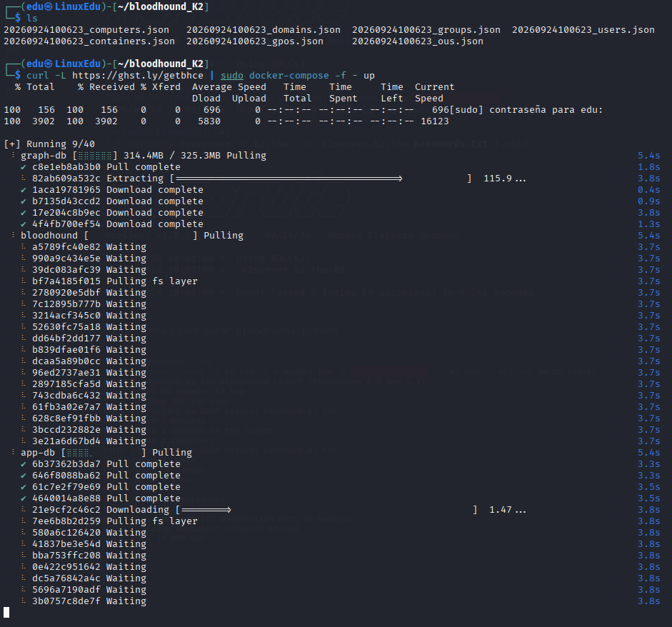Viewport: 672px width, 627px height.
Task: Click the 21e9cf2c46c2 Downloading progress bar
Action: click(326, 510)
